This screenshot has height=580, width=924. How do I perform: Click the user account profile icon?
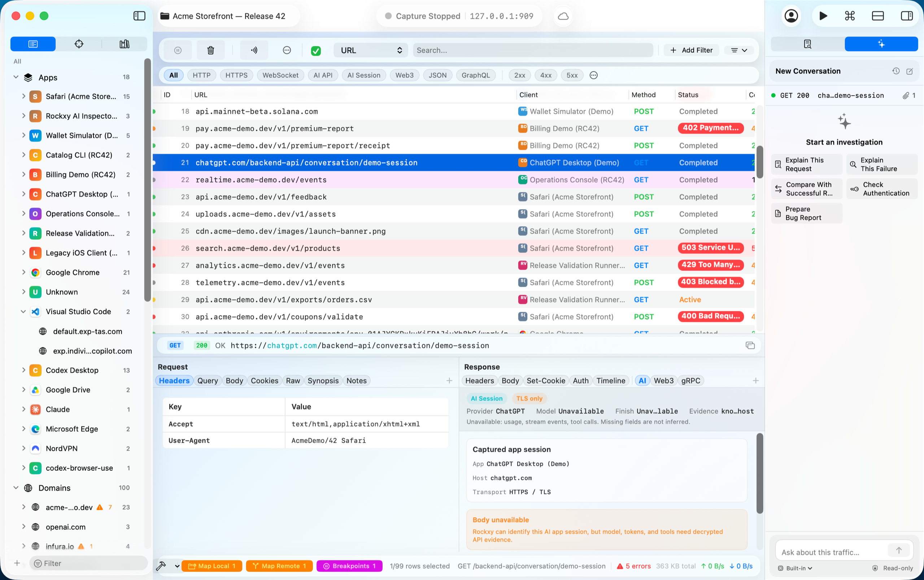(x=791, y=16)
